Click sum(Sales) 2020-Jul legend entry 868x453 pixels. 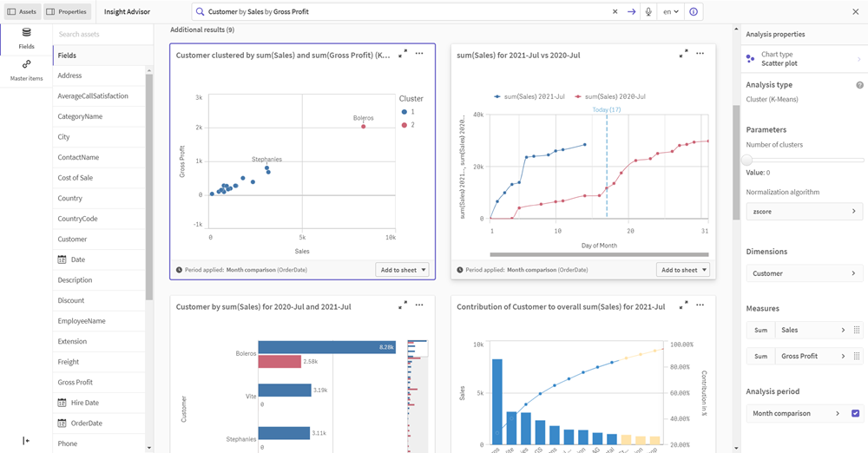[610, 96]
